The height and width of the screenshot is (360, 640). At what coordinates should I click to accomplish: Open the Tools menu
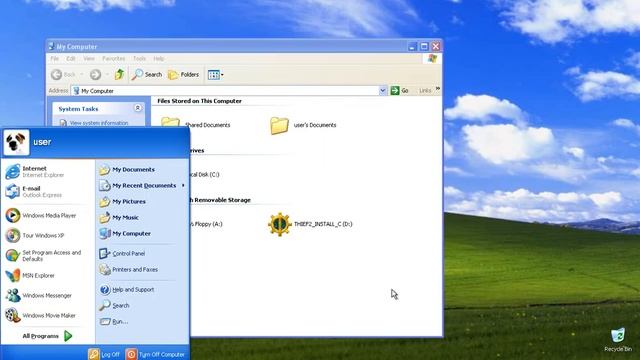point(139,59)
